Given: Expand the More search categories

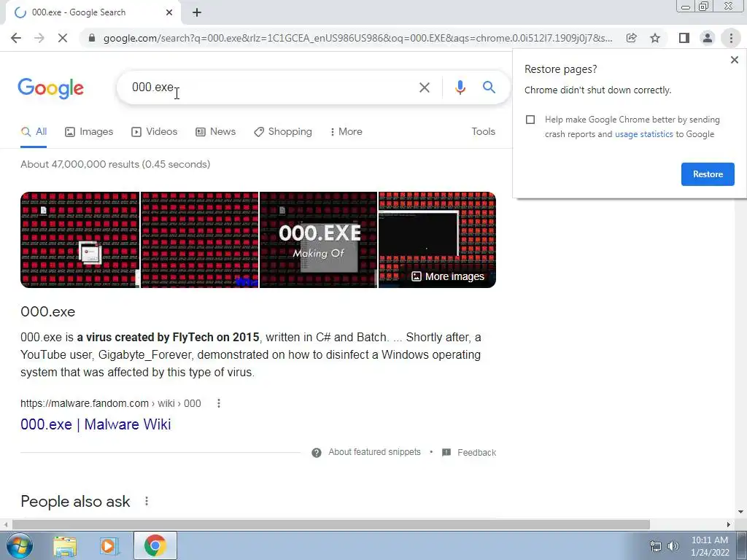Looking at the screenshot, I should (x=347, y=132).
